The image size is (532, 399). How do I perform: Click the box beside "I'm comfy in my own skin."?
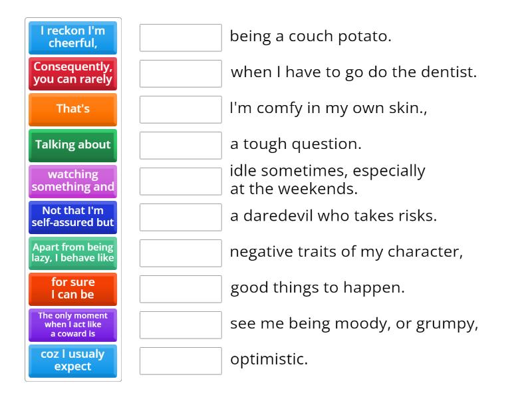(x=180, y=109)
